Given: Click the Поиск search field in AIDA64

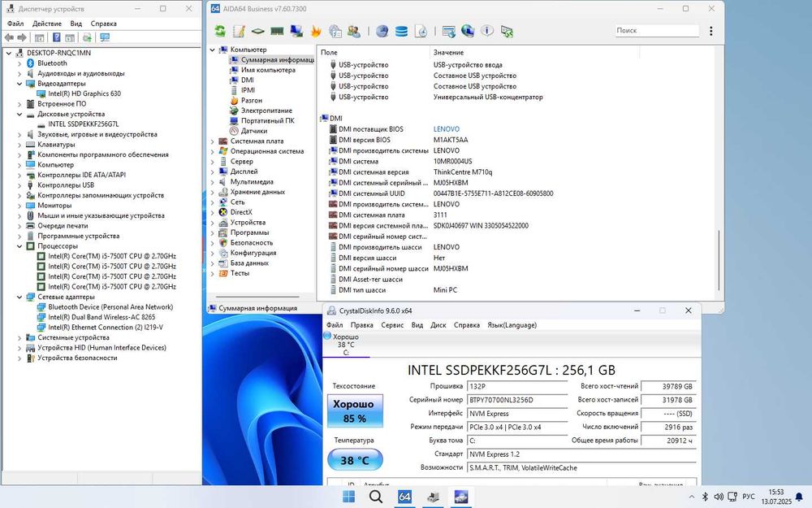Looking at the screenshot, I should point(654,30).
